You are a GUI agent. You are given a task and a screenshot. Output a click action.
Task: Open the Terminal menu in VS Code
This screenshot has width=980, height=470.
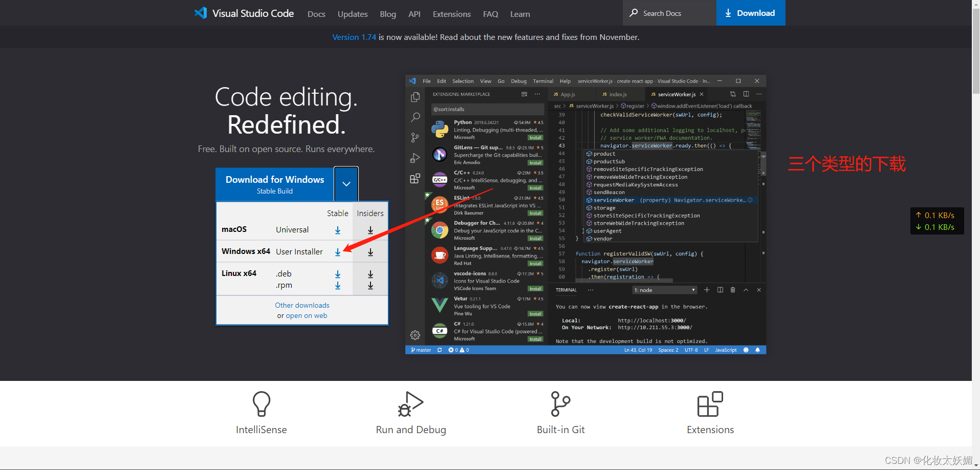click(542, 81)
